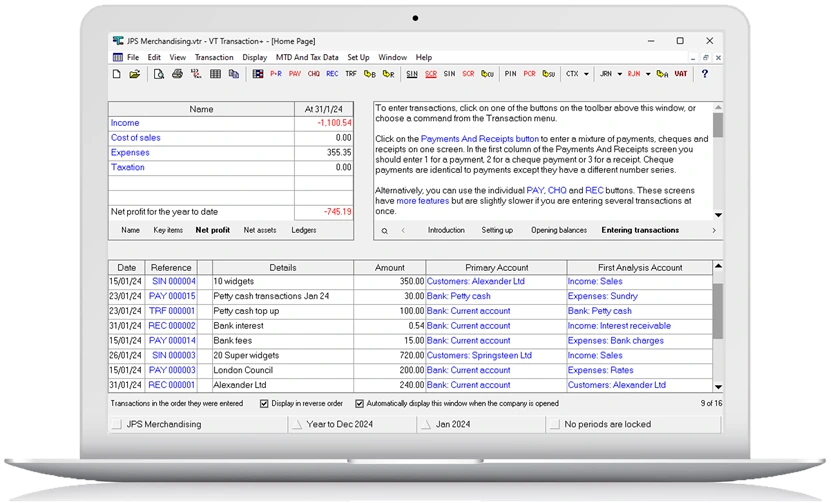Viewport: 831px width, 503px height.
Task: Click the Print toolbar icon
Action: click(x=177, y=74)
